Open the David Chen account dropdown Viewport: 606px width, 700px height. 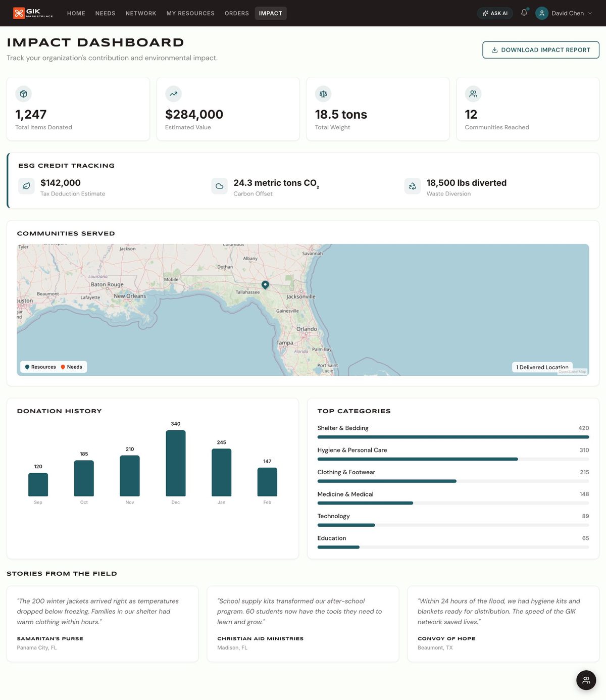[x=564, y=13]
